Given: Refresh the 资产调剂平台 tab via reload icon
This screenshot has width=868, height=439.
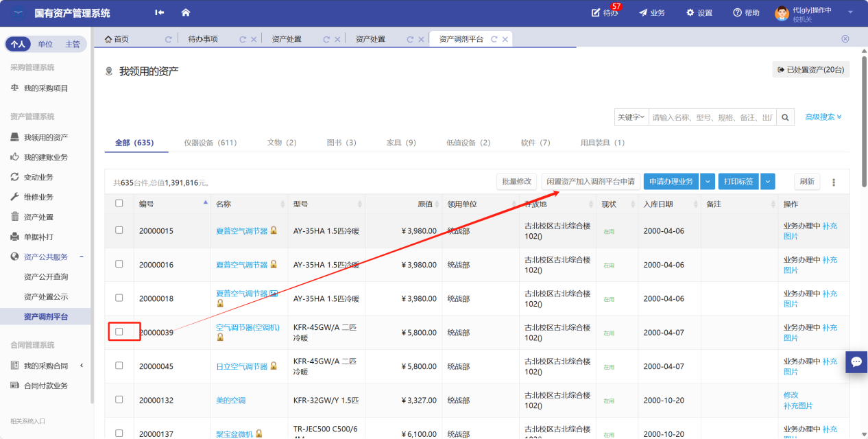Looking at the screenshot, I should (x=494, y=39).
